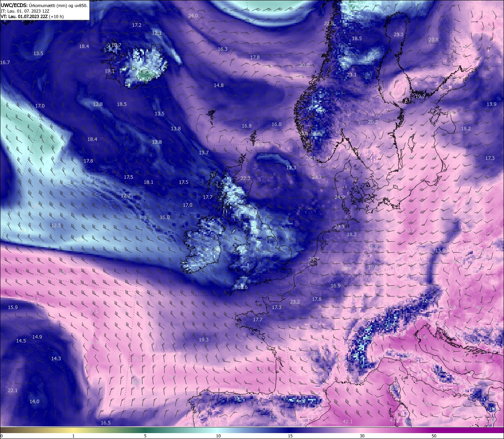Click the map value '19.6' over Germany
The width and height of the screenshot is (504, 439).
[373, 267]
